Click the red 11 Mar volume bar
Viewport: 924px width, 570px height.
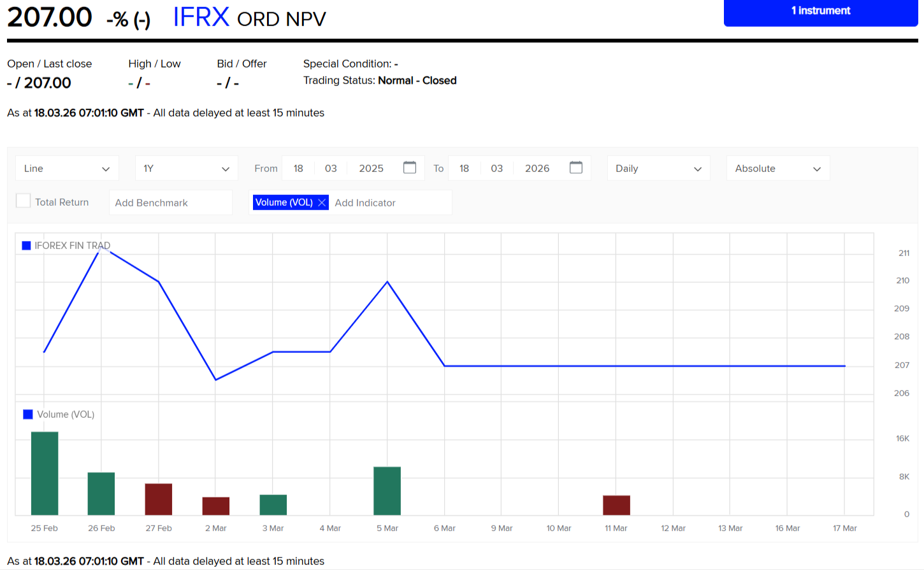[x=616, y=505]
